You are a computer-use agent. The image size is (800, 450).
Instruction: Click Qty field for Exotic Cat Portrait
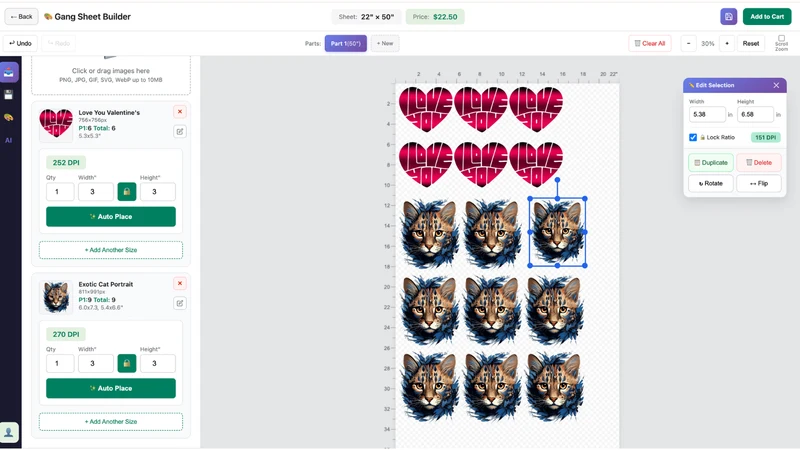(x=60, y=363)
